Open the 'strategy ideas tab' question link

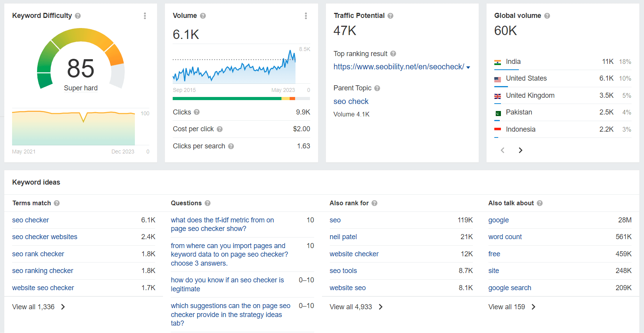coord(230,314)
